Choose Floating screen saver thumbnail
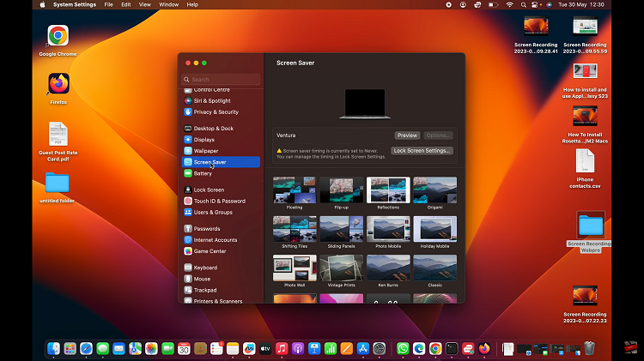This screenshot has width=644, height=361. pos(295,190)
